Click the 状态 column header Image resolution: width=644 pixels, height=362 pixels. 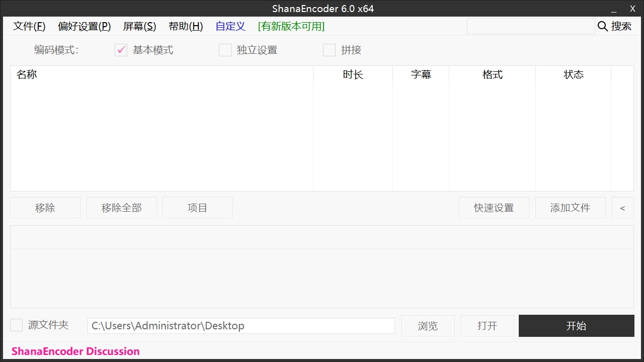pyautogui.click(x=573, y=74)
